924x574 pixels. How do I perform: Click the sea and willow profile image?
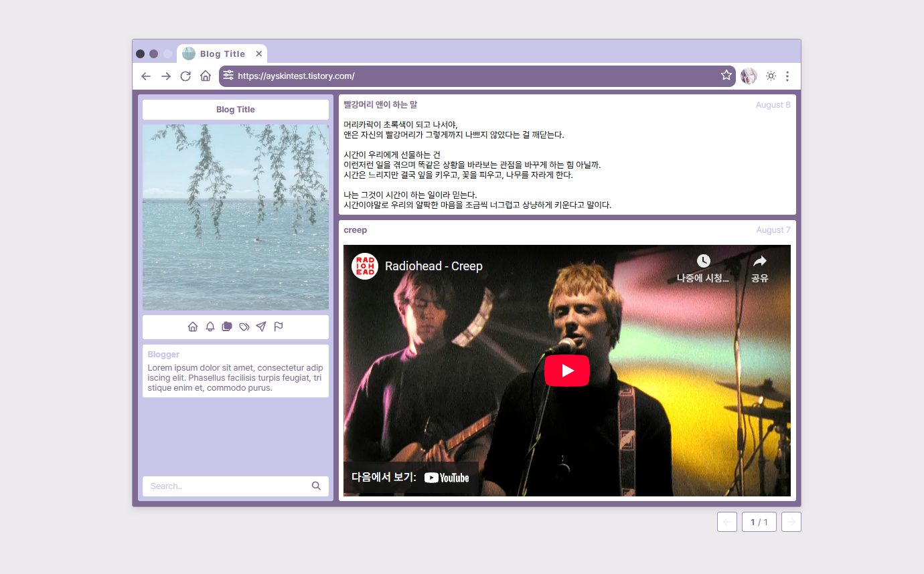pyautogui.click(x=236, y=217)
